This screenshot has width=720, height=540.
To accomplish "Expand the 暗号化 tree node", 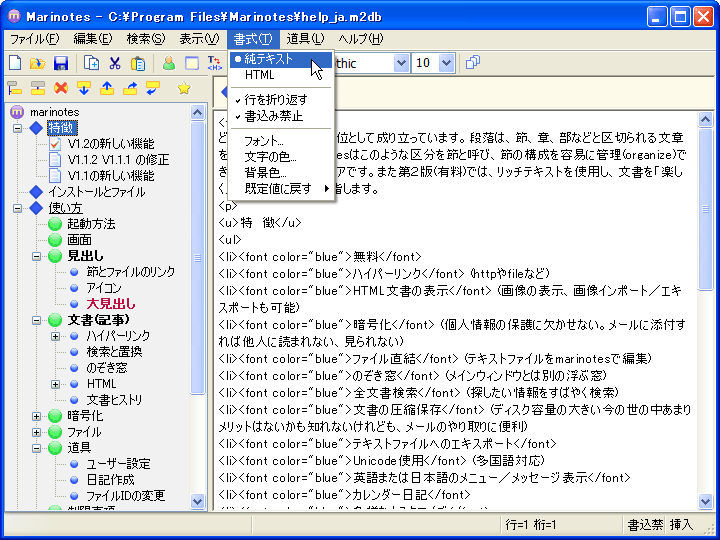I will tap(36, 416).
